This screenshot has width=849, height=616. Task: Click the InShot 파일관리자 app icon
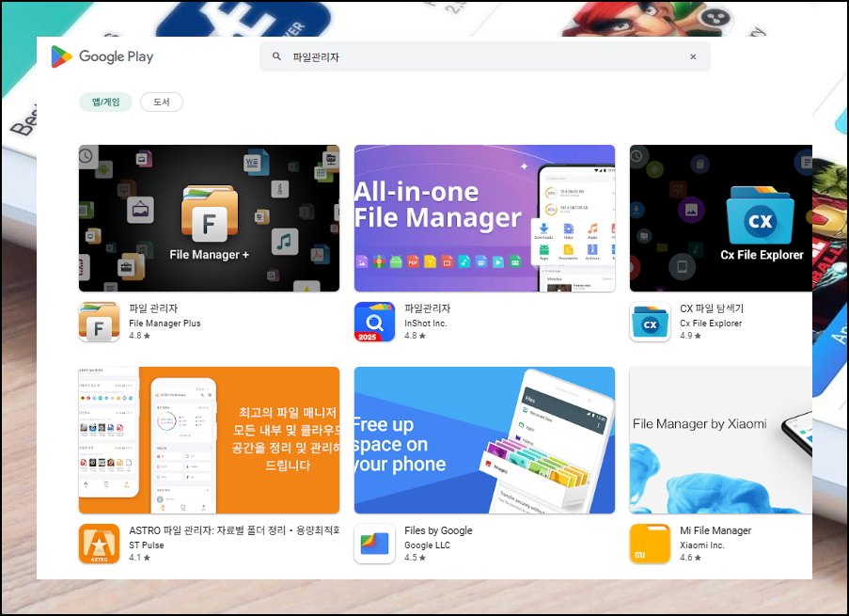[x=375, y=322]
